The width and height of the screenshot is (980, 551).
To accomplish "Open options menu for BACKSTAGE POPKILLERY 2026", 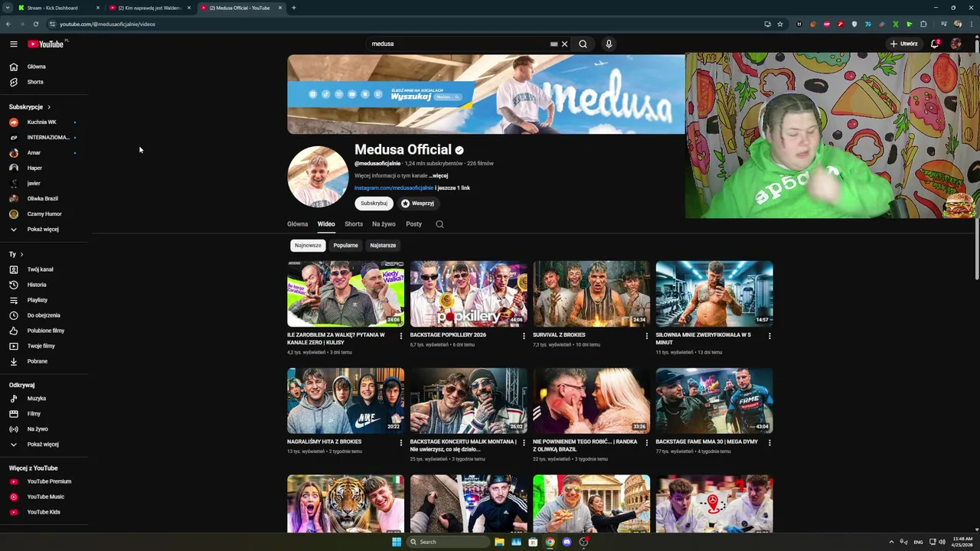I will coord(524,335).
